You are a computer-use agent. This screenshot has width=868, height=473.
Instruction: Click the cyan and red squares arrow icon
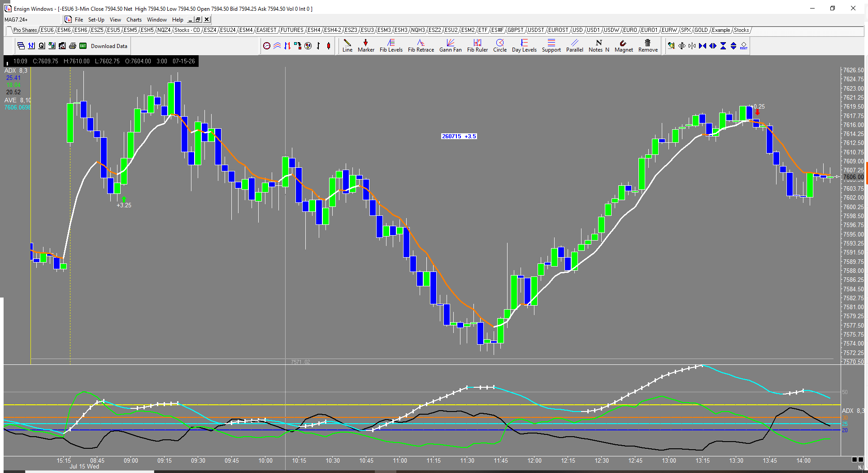(x=298, y=46)
